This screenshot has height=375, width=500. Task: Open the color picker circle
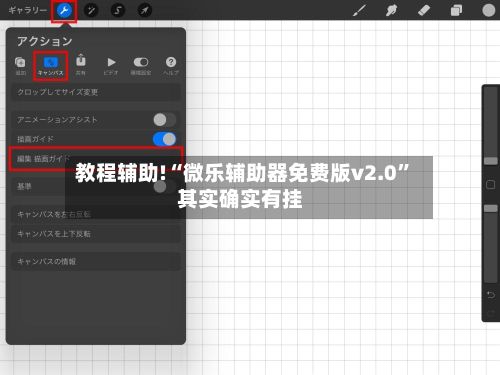pos(488,10)
